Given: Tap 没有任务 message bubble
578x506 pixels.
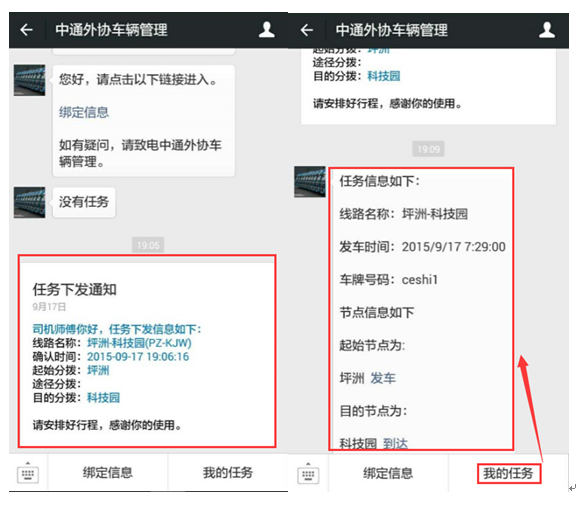Looking at the screenshot, I should pos(84,202).
